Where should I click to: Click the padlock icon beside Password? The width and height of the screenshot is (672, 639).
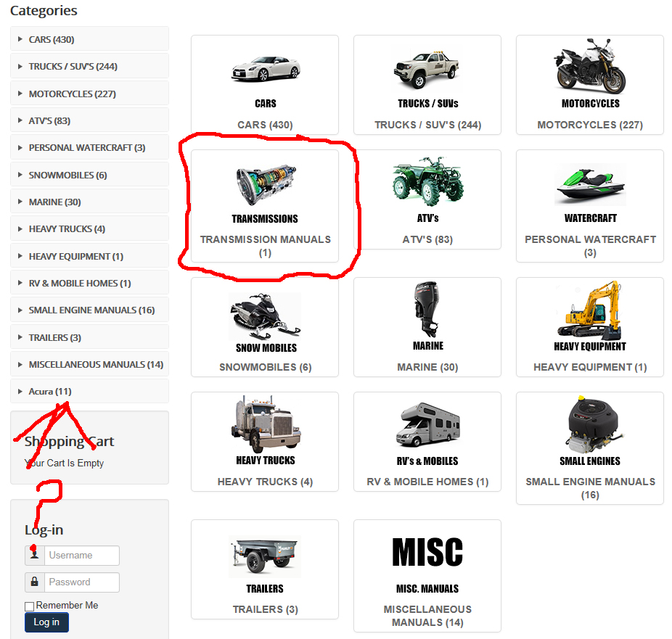click(x=35, y=582)
